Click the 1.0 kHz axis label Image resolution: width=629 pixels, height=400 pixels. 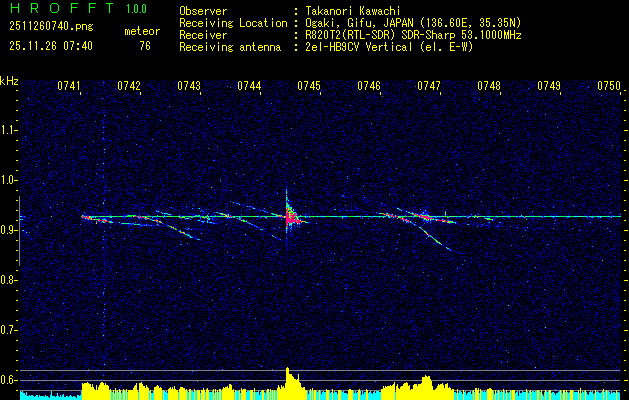(8, 181)
